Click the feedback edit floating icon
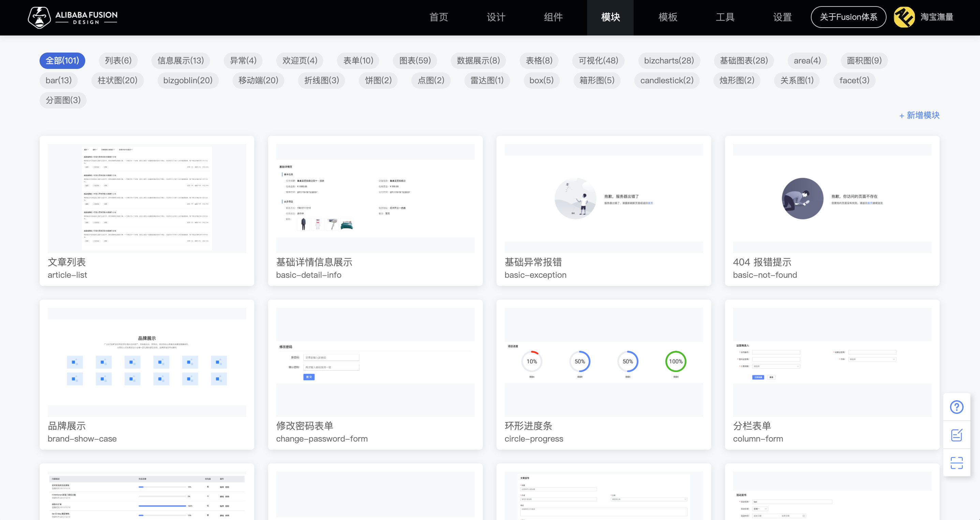Viewport: 980px width, 520px height. [956, 435]
